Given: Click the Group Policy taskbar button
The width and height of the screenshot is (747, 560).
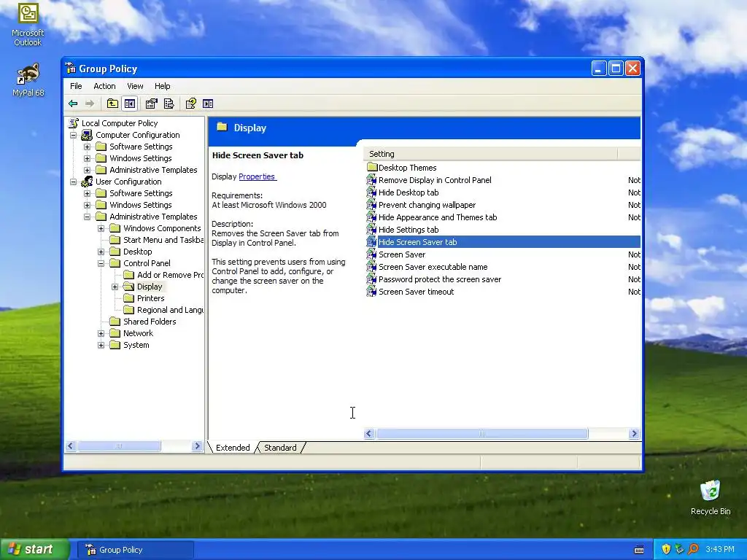Looking at the screenshot, I should coord(135,550).
